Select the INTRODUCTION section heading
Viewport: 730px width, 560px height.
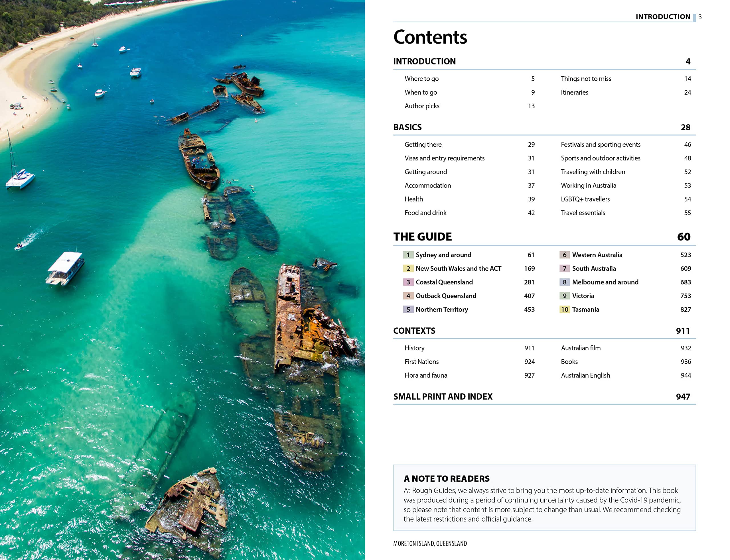click(x=424, y=61)
